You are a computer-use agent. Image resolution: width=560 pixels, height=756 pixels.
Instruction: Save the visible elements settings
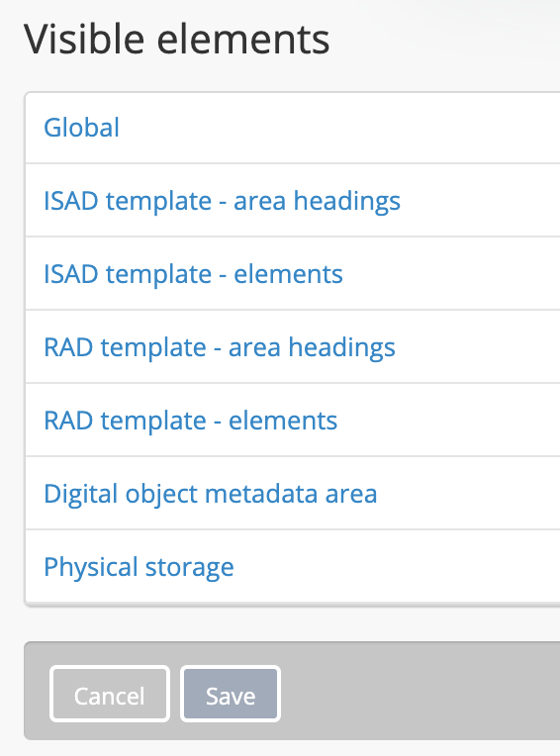[231, 694]
